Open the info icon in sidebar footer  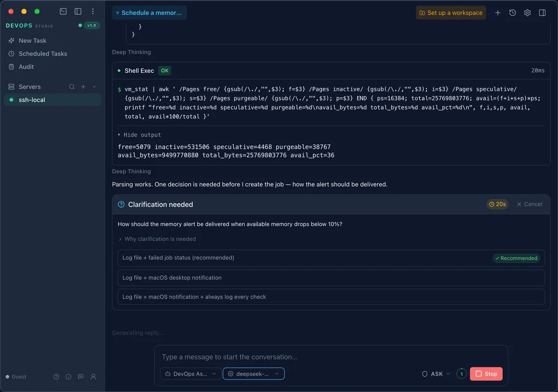click(x=68, y=377)
